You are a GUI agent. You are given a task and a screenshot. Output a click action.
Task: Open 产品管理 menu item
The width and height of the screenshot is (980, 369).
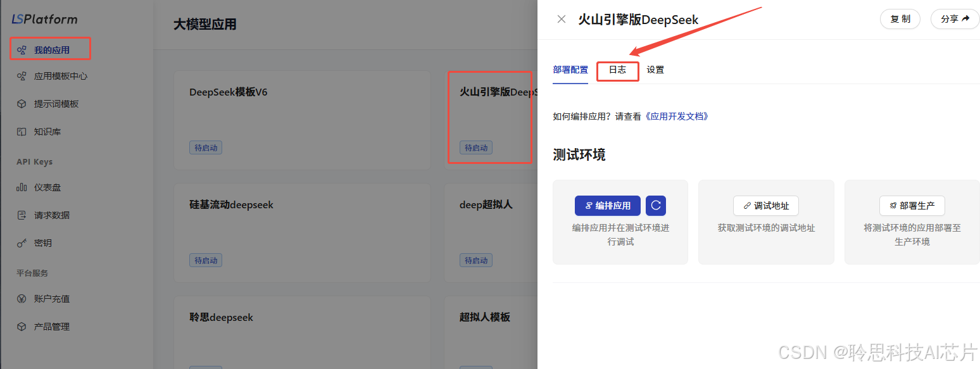52,327
